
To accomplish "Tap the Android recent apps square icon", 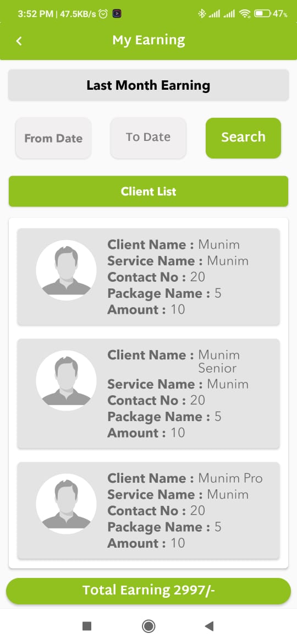I will point(86,626).
